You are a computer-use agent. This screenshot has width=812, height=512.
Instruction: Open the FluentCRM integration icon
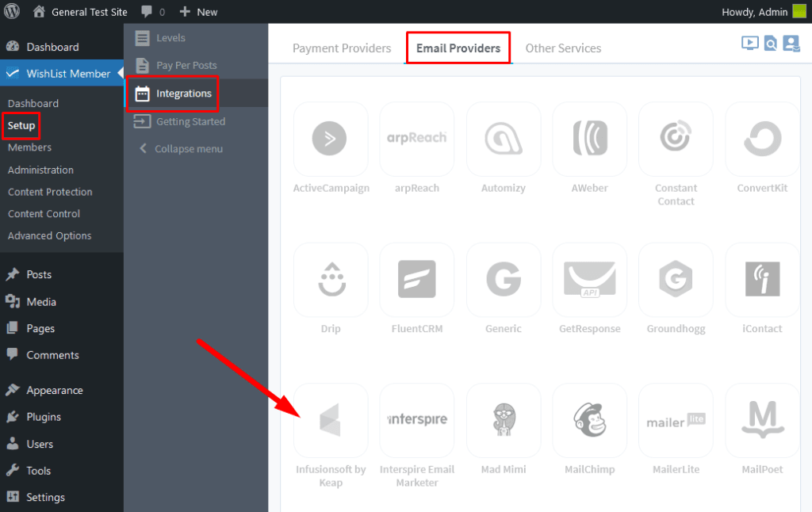pos(417,280)
